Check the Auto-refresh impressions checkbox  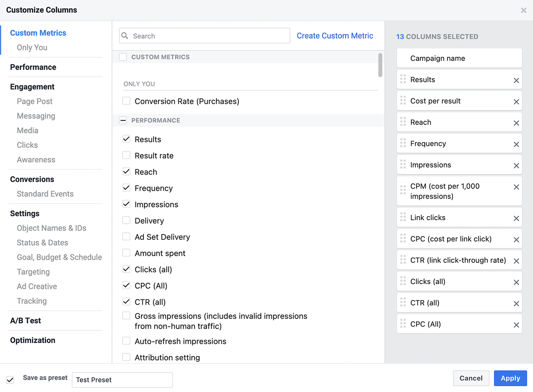click(x=126, y=341)
